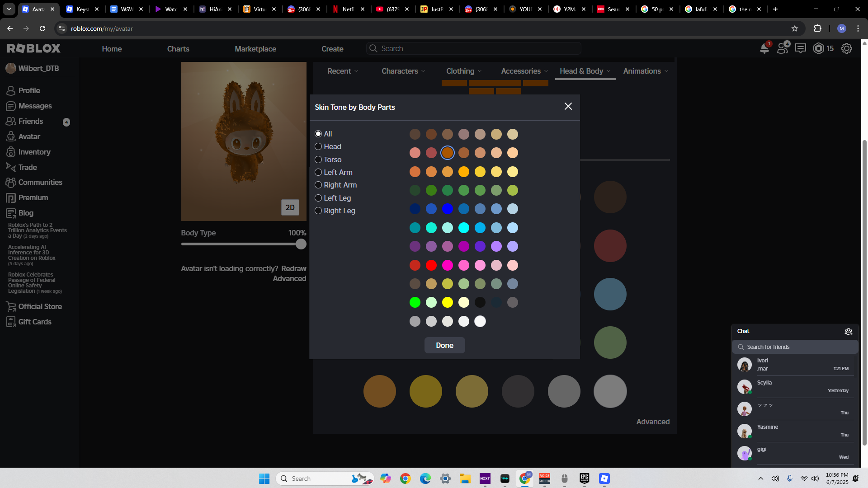Viewport: 868px width, 488px height.
Task: Expand the Characters dropdown
Action: 403,71
